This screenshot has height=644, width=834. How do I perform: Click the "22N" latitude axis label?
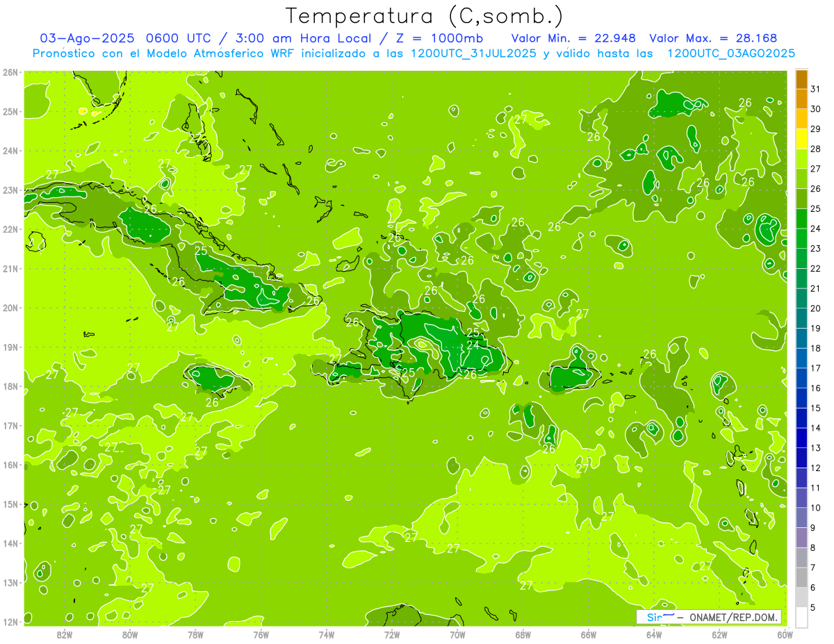(10, 229)
